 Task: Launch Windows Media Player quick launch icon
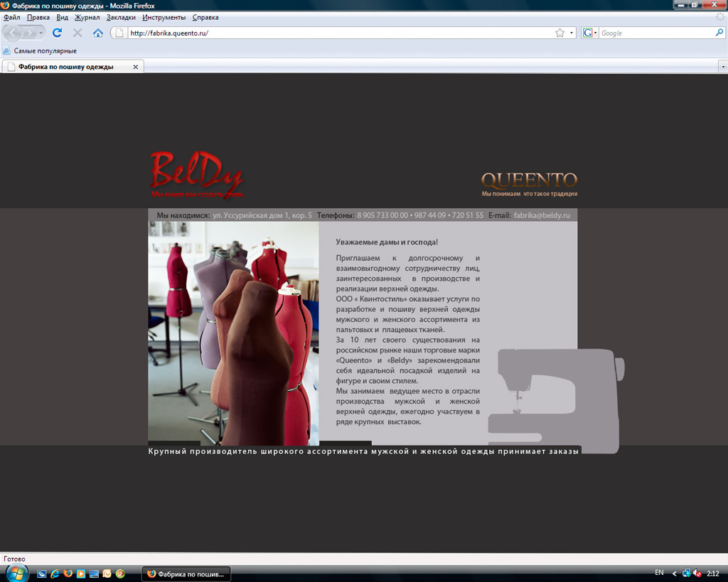(x=81, y=574)
